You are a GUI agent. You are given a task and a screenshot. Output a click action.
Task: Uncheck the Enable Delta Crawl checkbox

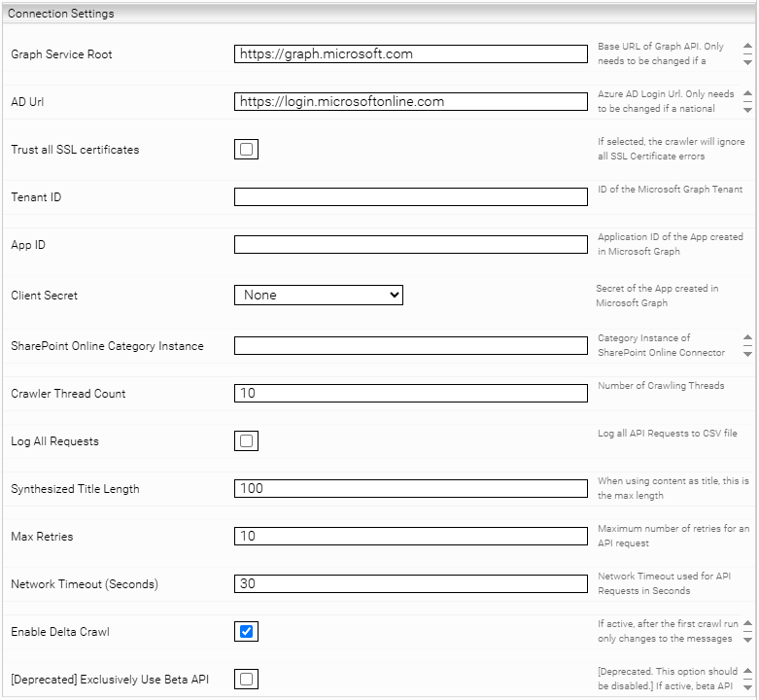[x=247, y=632]
